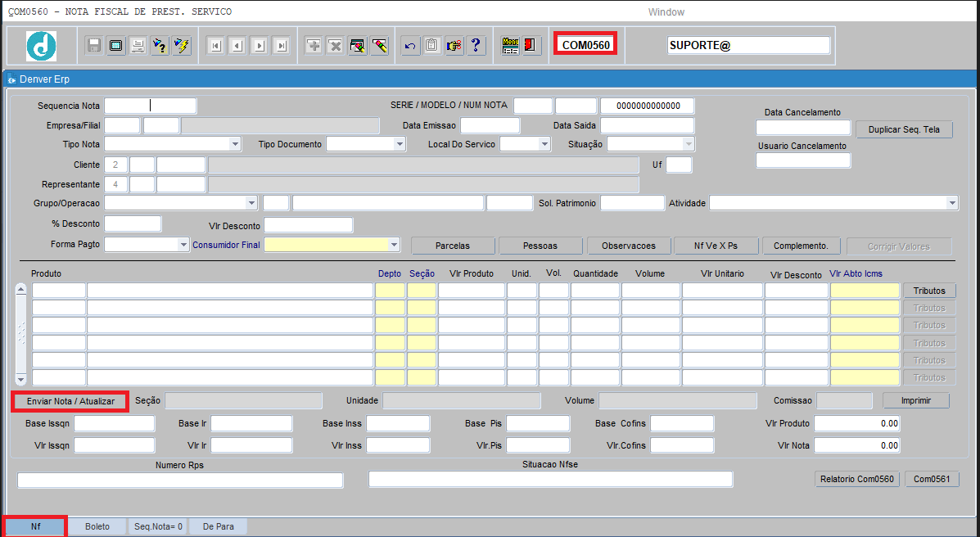The width and height of the screenshot is (980, 537).
Task: Click the Uf input field
Action: pos(679,165)
